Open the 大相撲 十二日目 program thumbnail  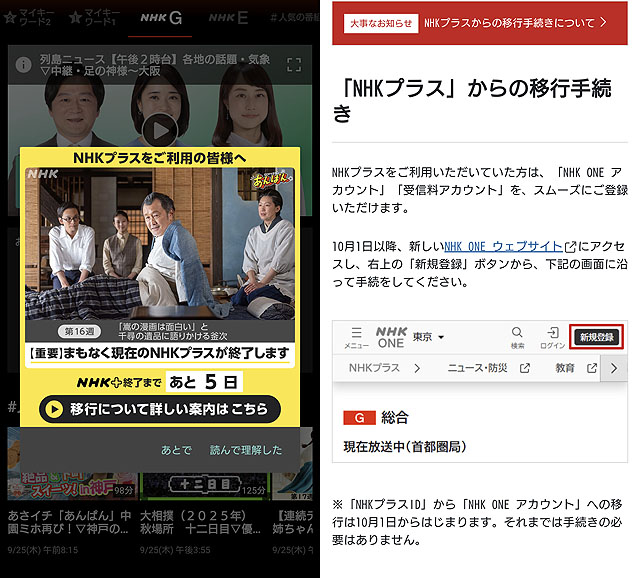coord(204,485)
